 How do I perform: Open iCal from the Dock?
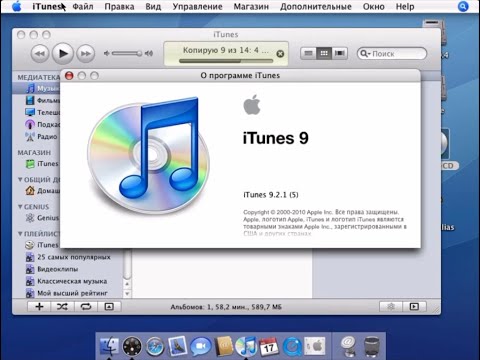(x=269, y=347)
